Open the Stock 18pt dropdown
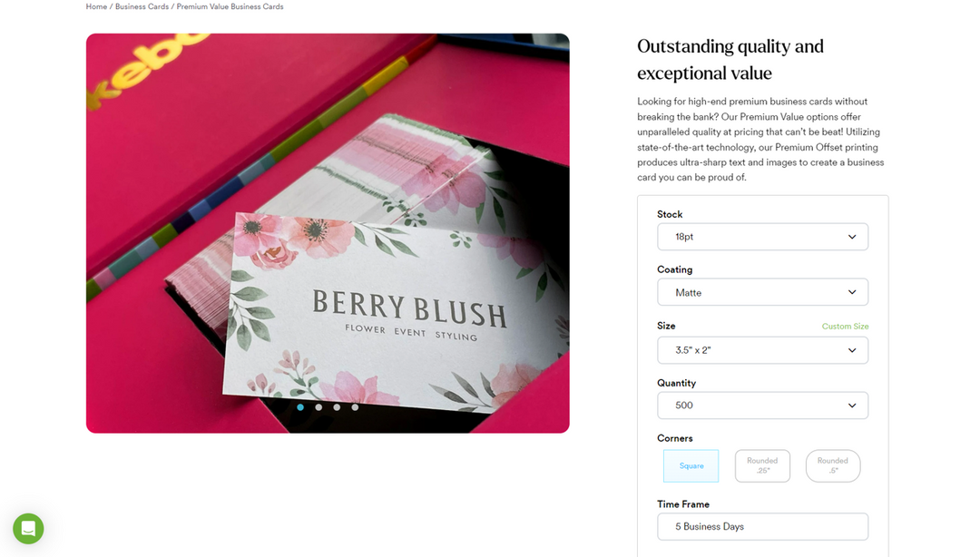Image resolution: width=980 pixels, height=557 pixels. coord(762,237)
